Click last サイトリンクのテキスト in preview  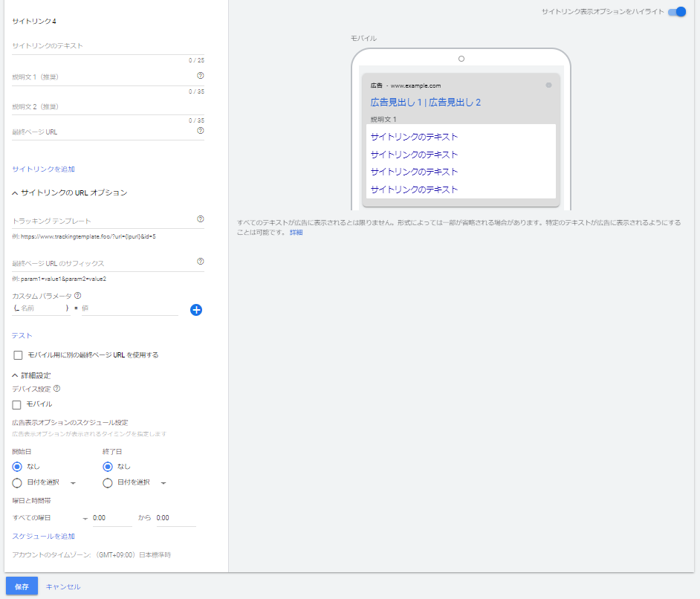coord(415,190)
